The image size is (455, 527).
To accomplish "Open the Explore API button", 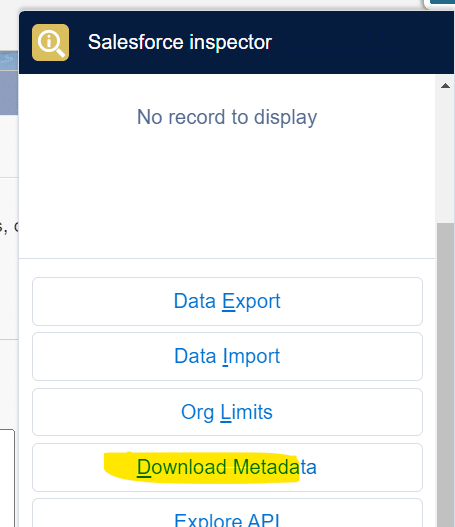I will [x=227, y=513].
